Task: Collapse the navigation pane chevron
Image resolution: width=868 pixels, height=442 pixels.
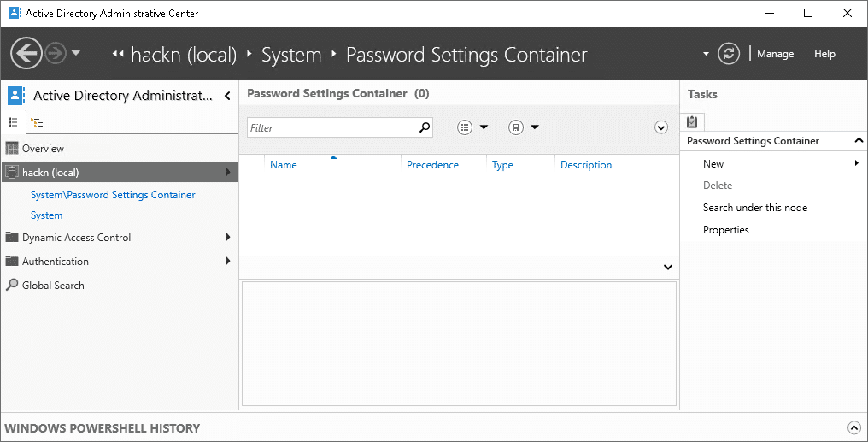Action: pyautogui.click(x=227, y=96)
